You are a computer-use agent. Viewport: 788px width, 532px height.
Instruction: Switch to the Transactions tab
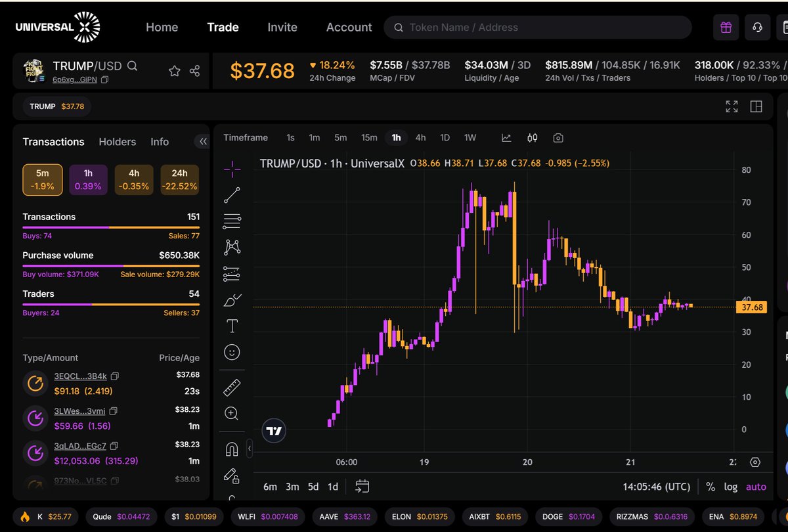[x=54, y=142]
